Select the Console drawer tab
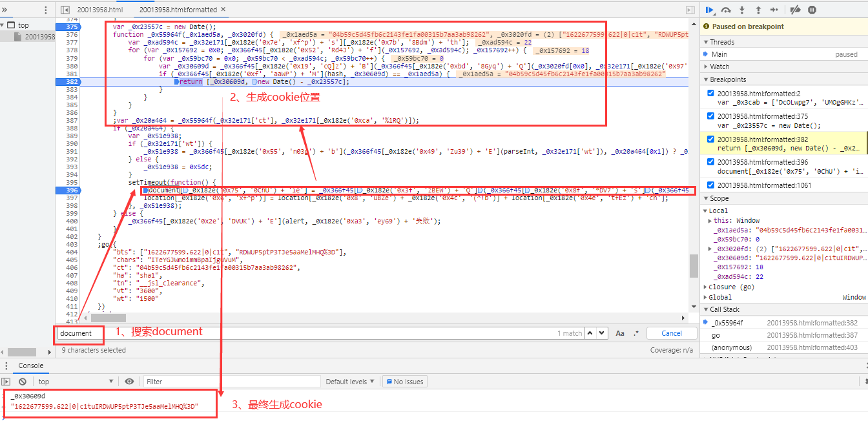The height and width of the screenshot is (421, 868). click(x=30, y=365)
